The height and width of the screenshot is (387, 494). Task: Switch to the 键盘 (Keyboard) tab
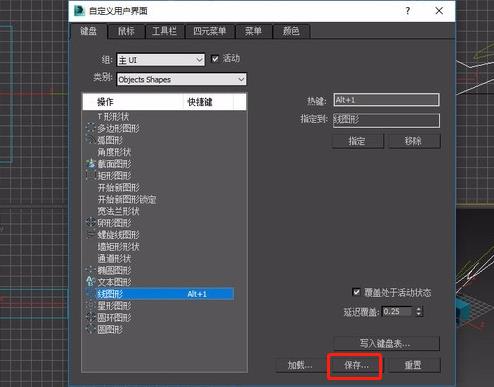tap(88, 31)
